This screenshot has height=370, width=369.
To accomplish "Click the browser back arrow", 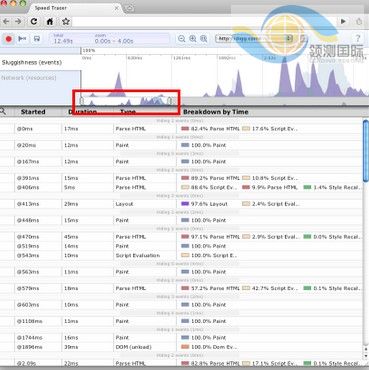I will coord(6,22).
